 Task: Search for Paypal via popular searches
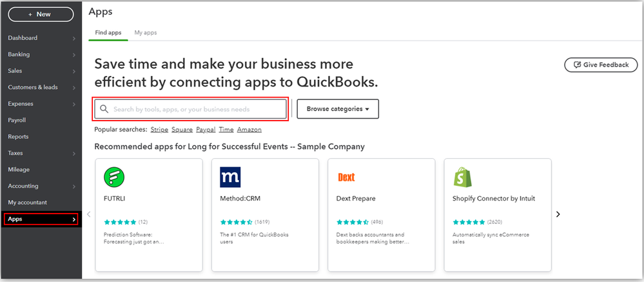(x=206, y=130)
